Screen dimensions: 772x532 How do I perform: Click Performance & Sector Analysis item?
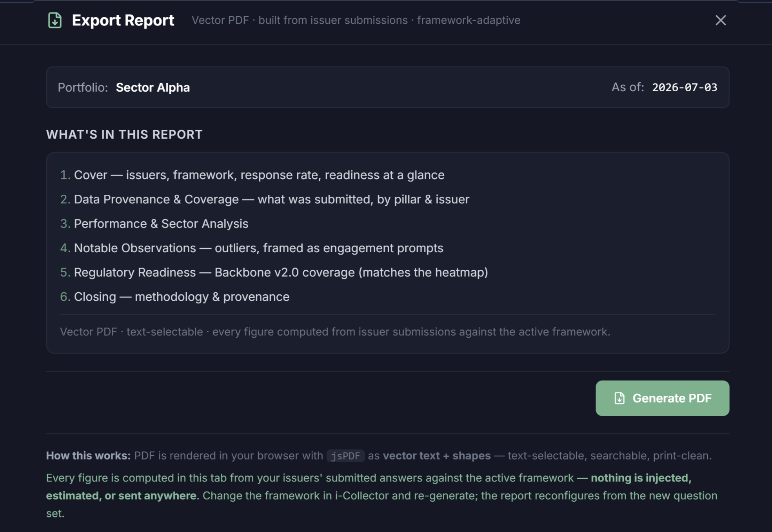(154, 224)
